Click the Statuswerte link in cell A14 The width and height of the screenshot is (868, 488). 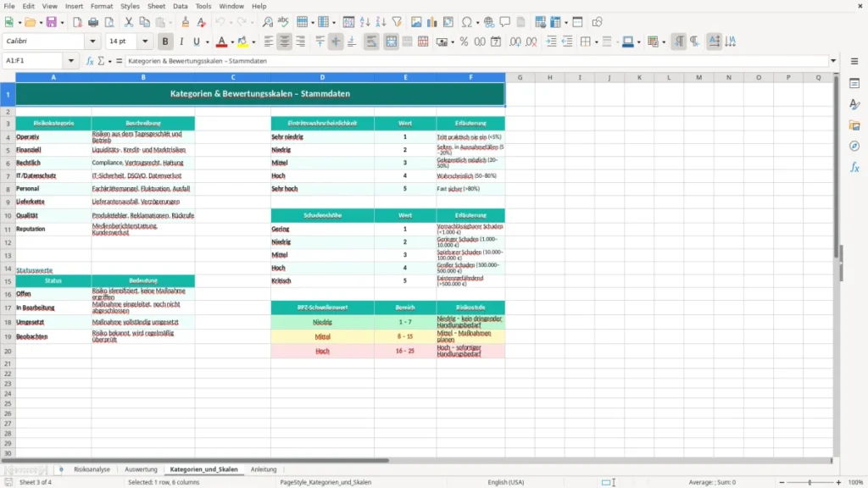pyautogui.click(x=34, y=270)
